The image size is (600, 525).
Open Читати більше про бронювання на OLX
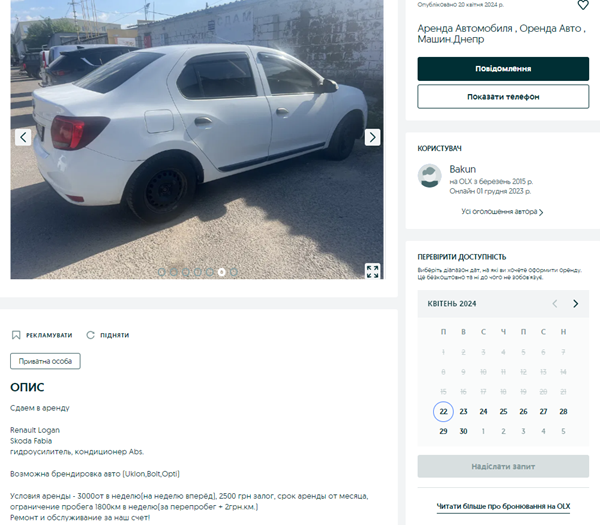[x=503, y=506]
